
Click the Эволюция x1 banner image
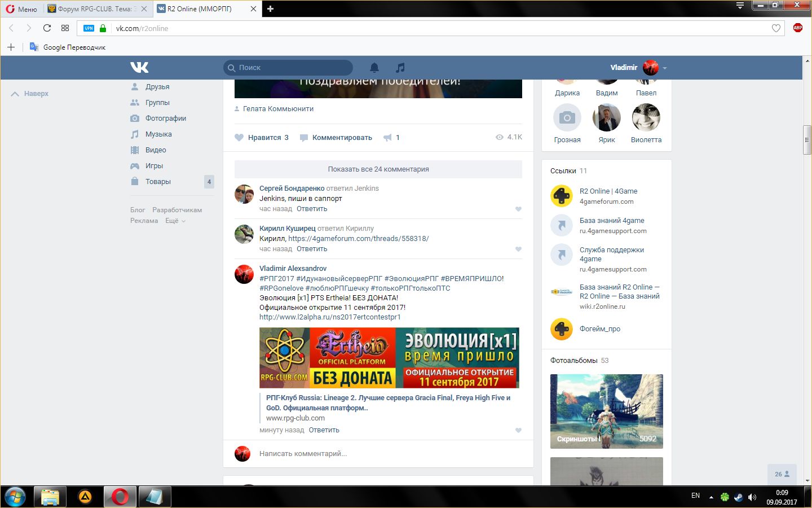click(x=389, y=358)
